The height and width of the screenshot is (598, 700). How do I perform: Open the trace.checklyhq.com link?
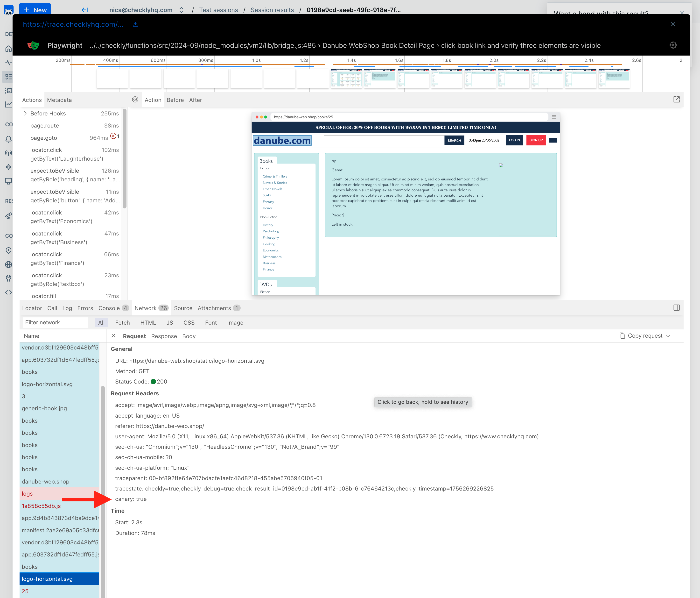[x=73, y=24]
